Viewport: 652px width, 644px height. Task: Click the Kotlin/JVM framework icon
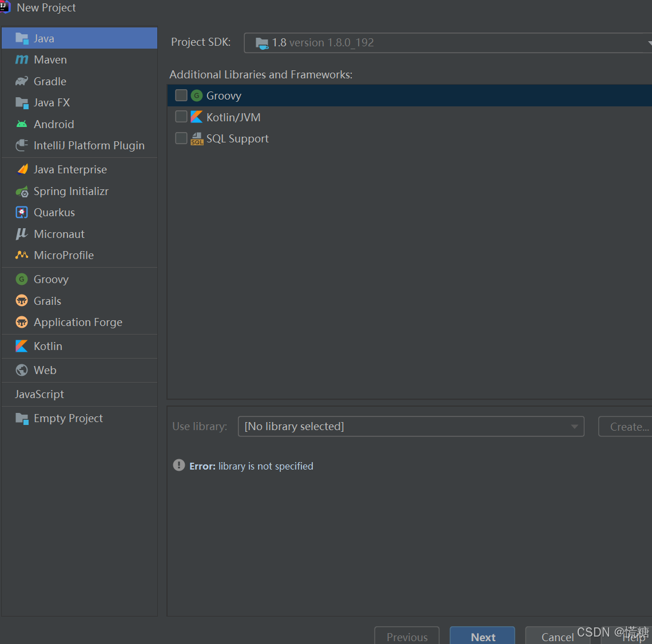click(x=197, y=117)
